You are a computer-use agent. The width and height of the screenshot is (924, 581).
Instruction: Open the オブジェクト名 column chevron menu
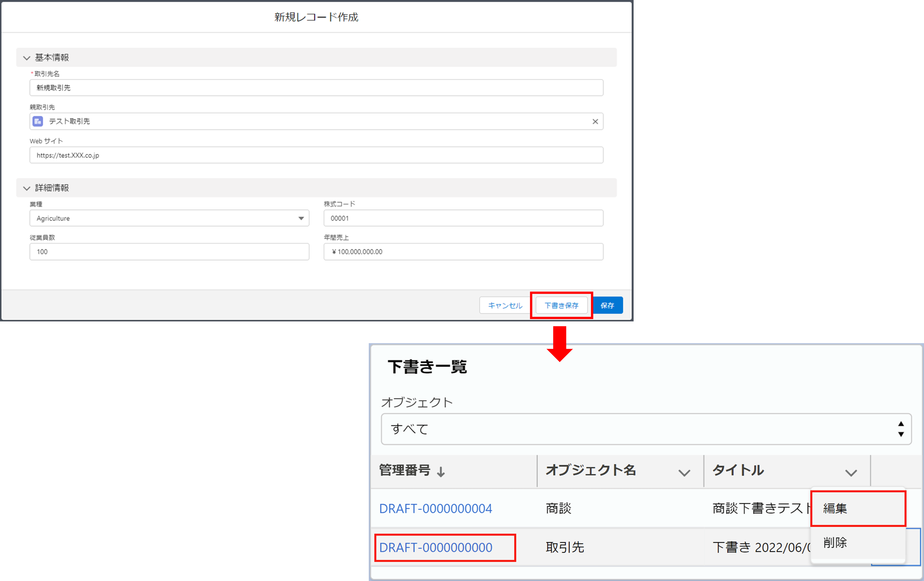[684, 472]
